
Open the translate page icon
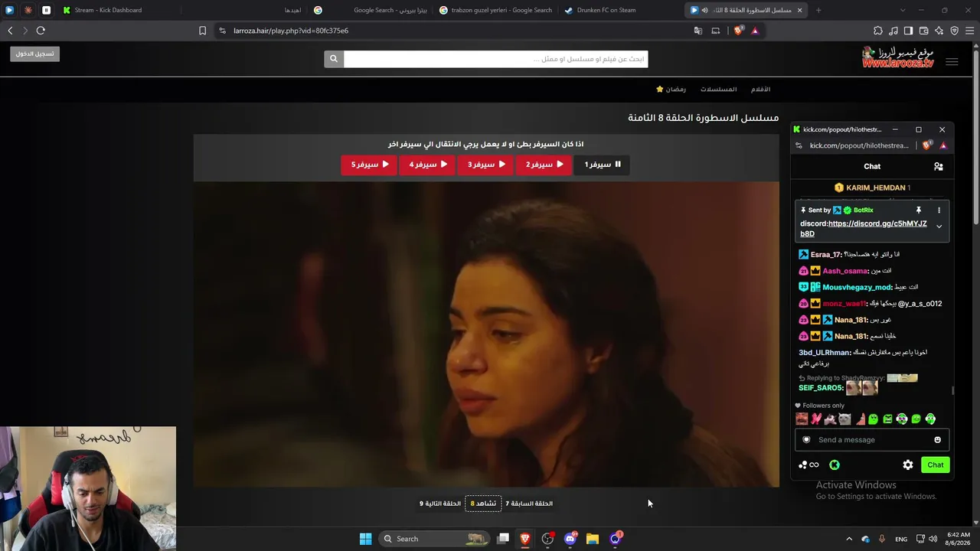point(698,31)
